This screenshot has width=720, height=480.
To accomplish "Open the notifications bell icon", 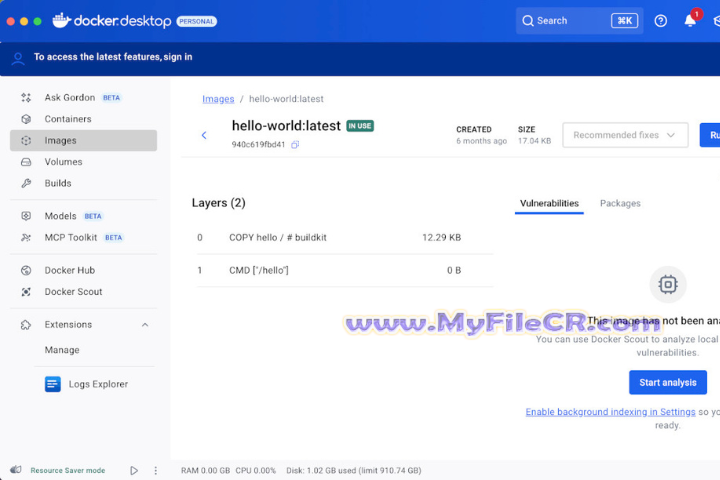I will click(690, 21).
